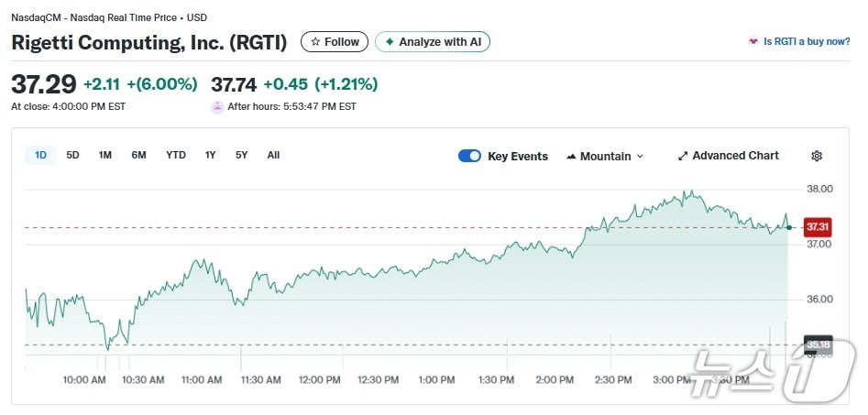Open the Is RGTI a buy now link
Screen dimensions: 868x415
click(806, 42)
